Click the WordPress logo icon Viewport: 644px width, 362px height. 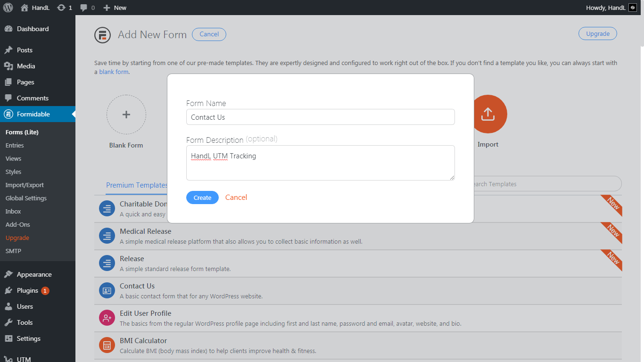click(8, 8)
